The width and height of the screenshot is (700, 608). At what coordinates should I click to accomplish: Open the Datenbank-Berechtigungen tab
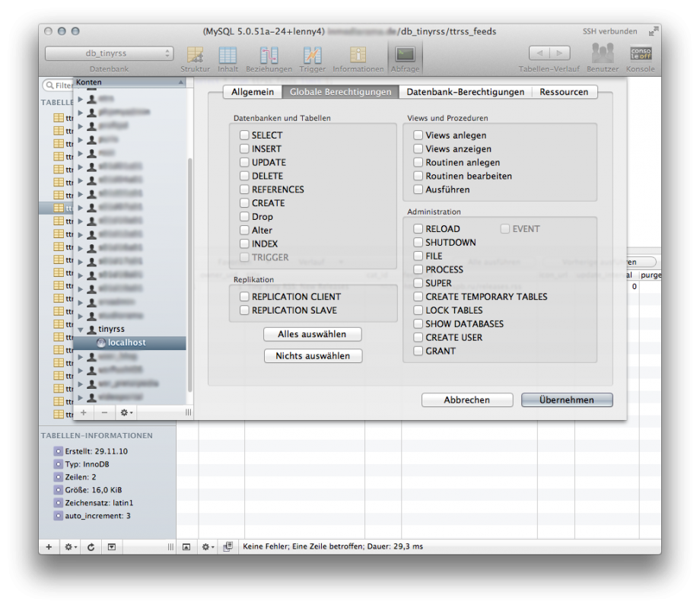coord(465,92)
